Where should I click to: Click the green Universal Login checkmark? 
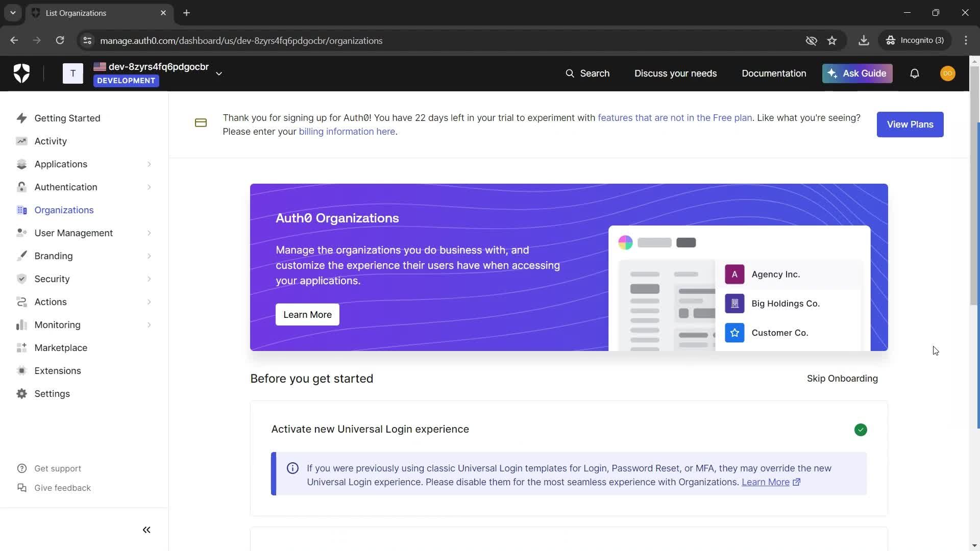tap(861, 430)
